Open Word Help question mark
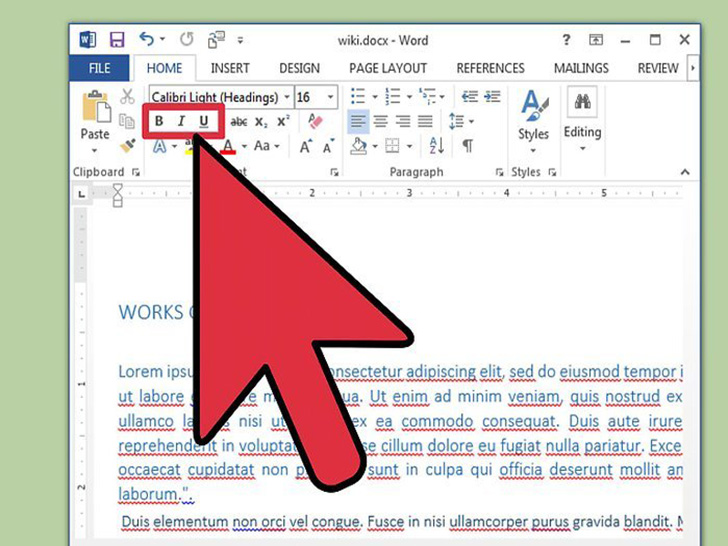 pyautogui.click(x=566, y=40)
